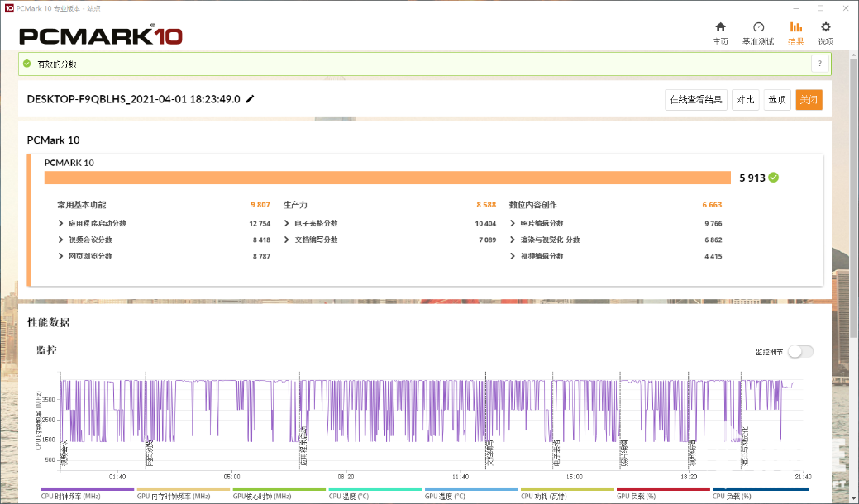The width and height of the screenshot is (859, 504).
Task: Open the Results (结果) bar chart icon
Action: pos(795,26)
